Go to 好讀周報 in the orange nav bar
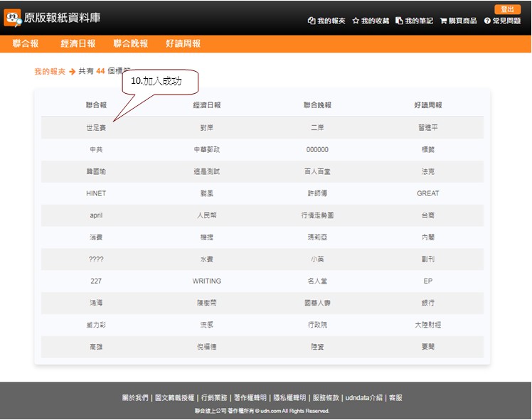 tap(183, 43)
